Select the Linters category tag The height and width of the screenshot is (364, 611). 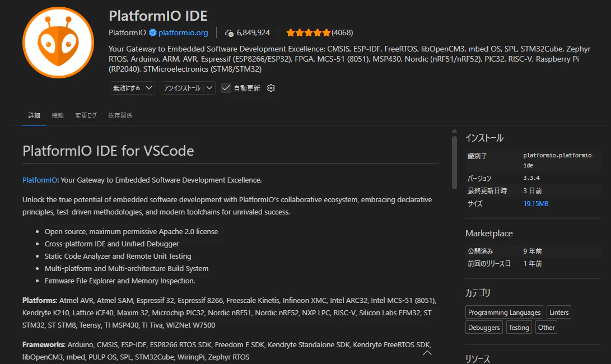(x=559, y=312)
